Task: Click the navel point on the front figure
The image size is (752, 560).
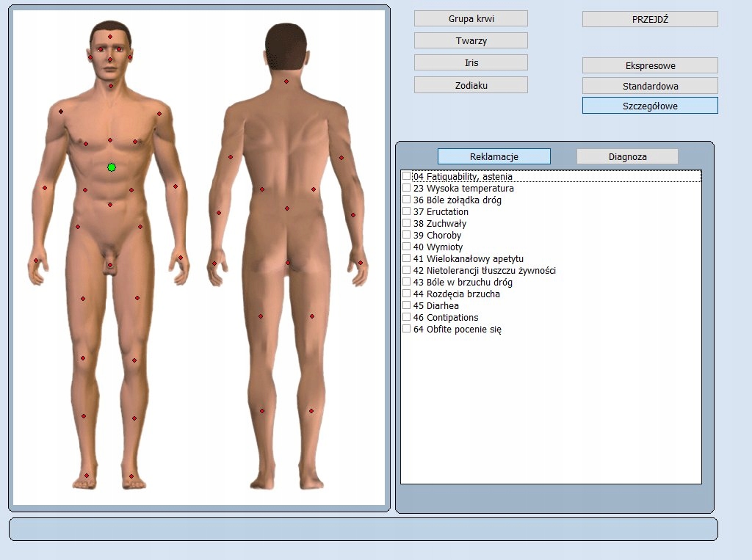Action: [x=110, y=205]
